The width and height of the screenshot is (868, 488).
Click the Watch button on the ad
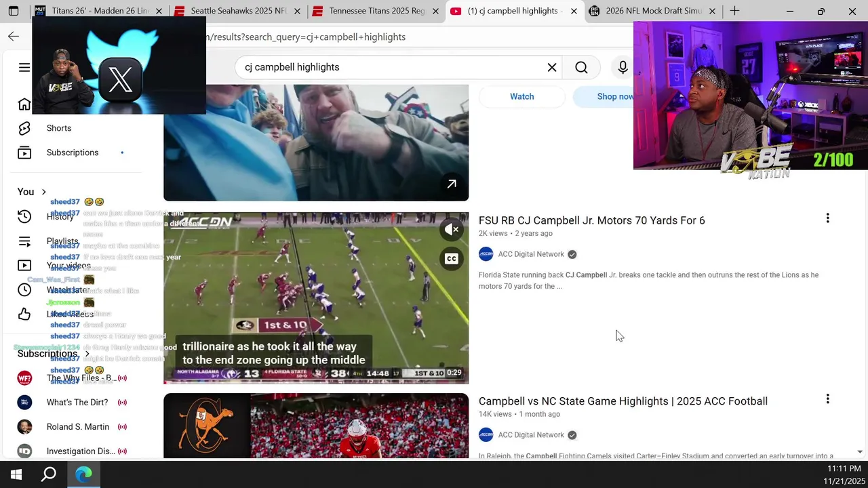(522, 96)
